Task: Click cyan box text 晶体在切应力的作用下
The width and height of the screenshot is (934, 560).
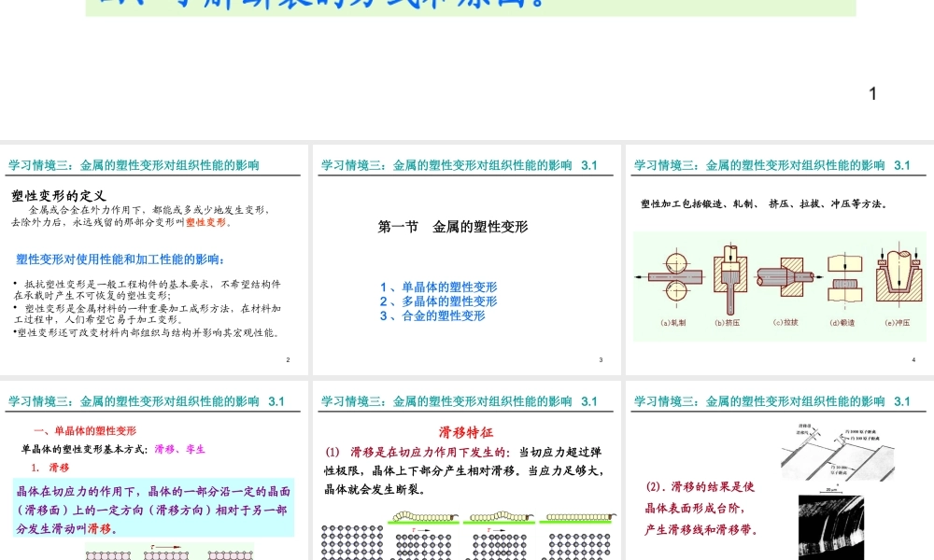Action: coord(154,510)
